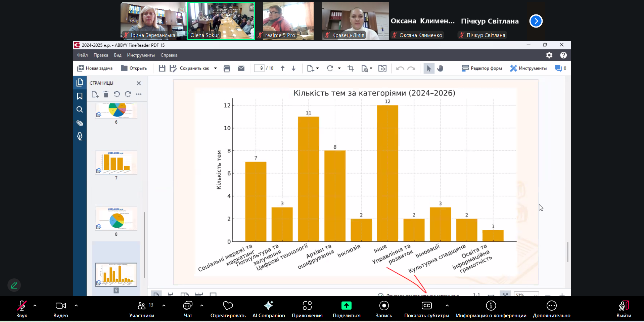Click the Редактор форм button
The image size is (644, 322).
click(482, 68)
